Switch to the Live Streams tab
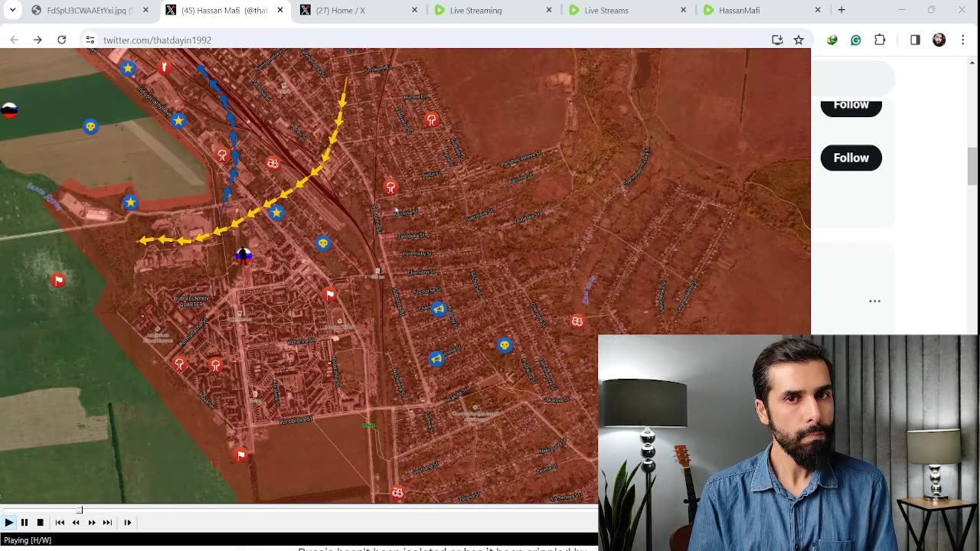This screenshot has height=551, width=980. 628,10
